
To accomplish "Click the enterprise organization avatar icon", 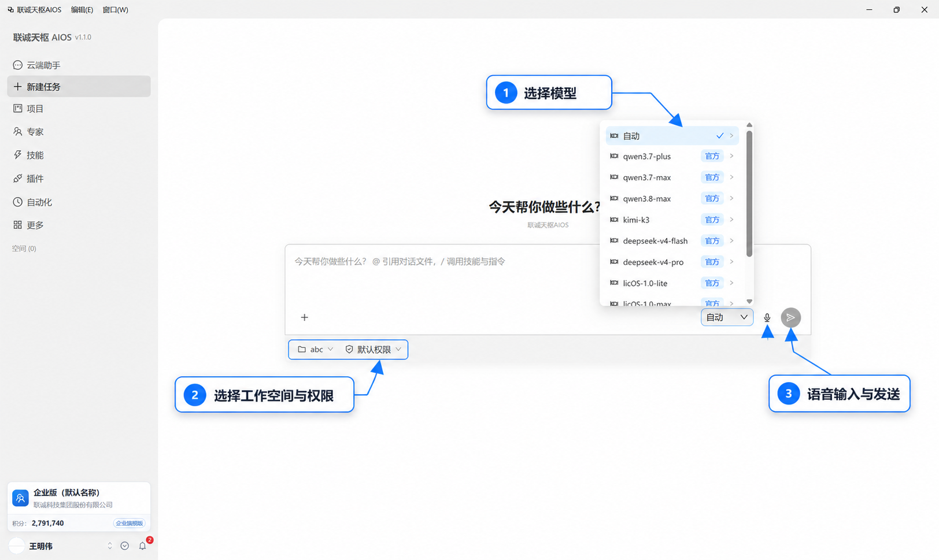I will (20, 498).
